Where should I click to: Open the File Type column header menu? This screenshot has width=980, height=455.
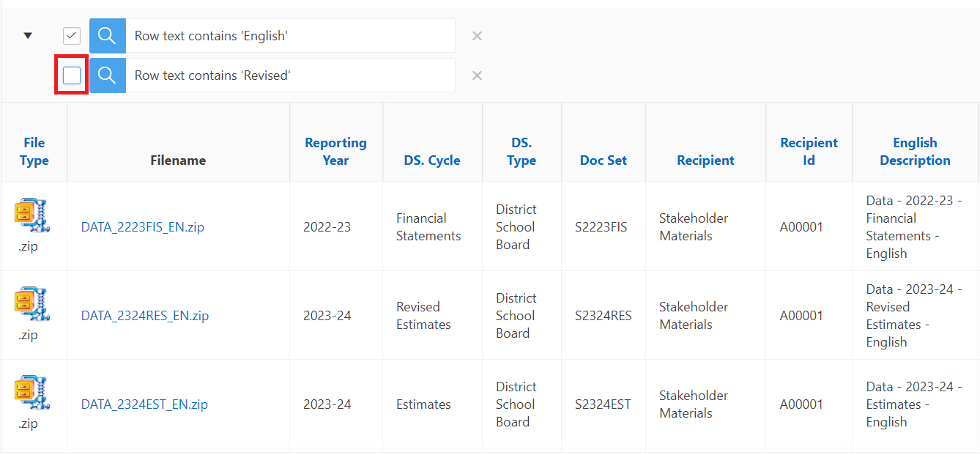click(x=34, y=152)
